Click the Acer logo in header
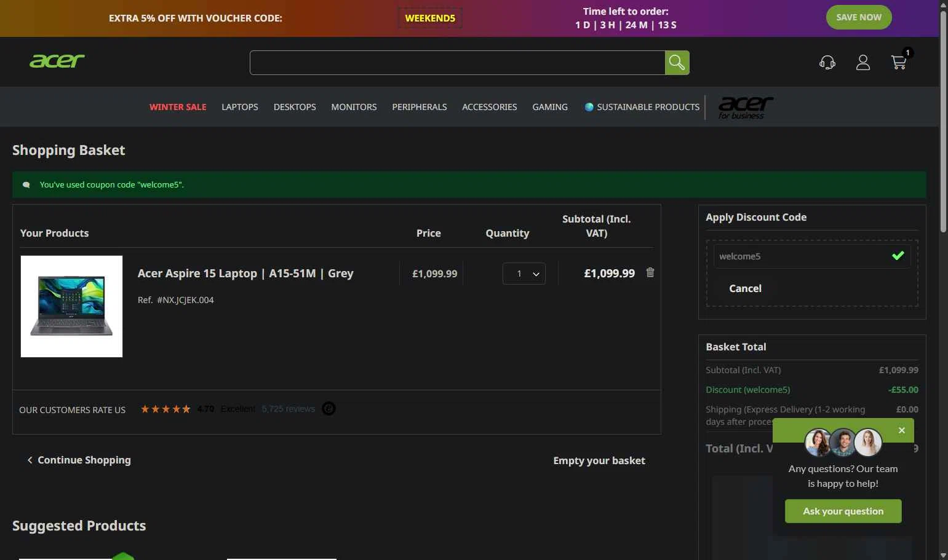Image resolution: width=948 pixels, height=560 pixels. [x=57, y=61]
